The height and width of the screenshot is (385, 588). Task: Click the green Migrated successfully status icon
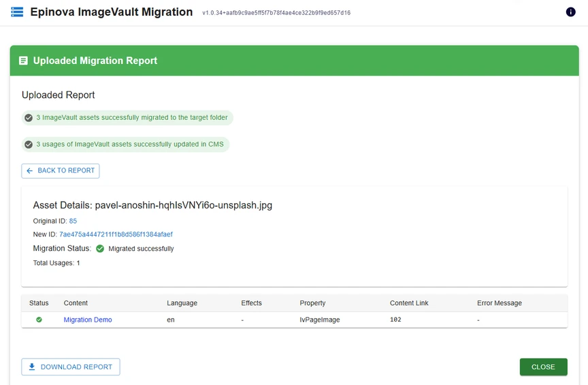tap(100, 249)
